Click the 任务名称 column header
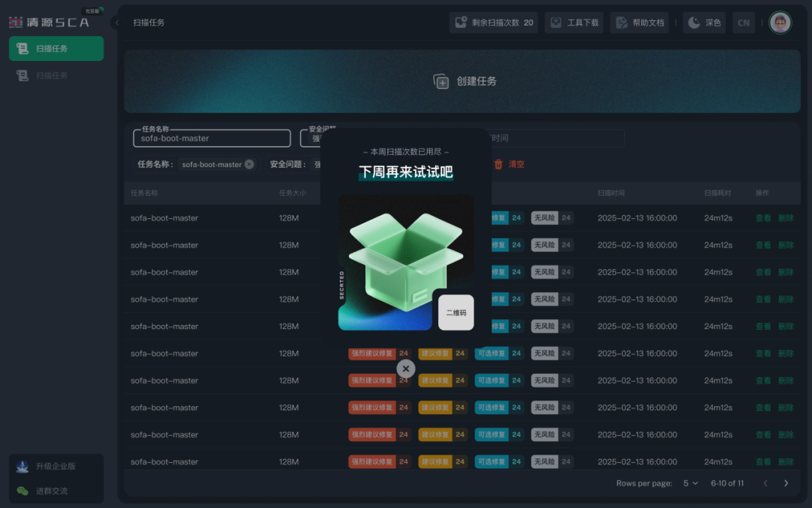The width and height of the screenshot is (812, 508). [x=144, y=193]
